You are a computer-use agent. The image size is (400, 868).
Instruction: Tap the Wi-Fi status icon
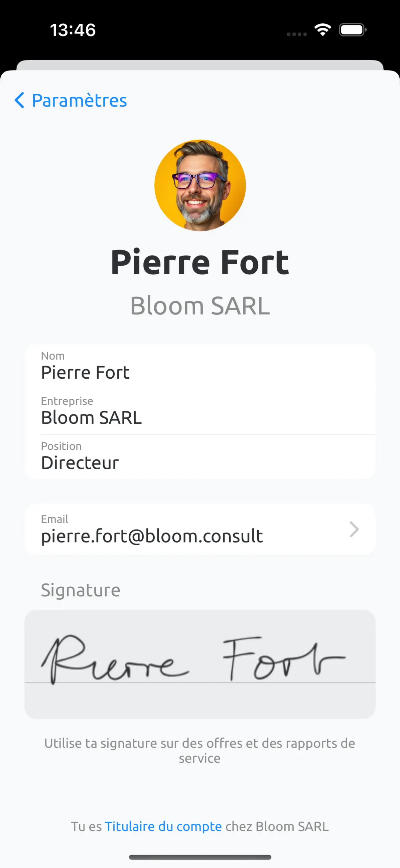point(322,30)
